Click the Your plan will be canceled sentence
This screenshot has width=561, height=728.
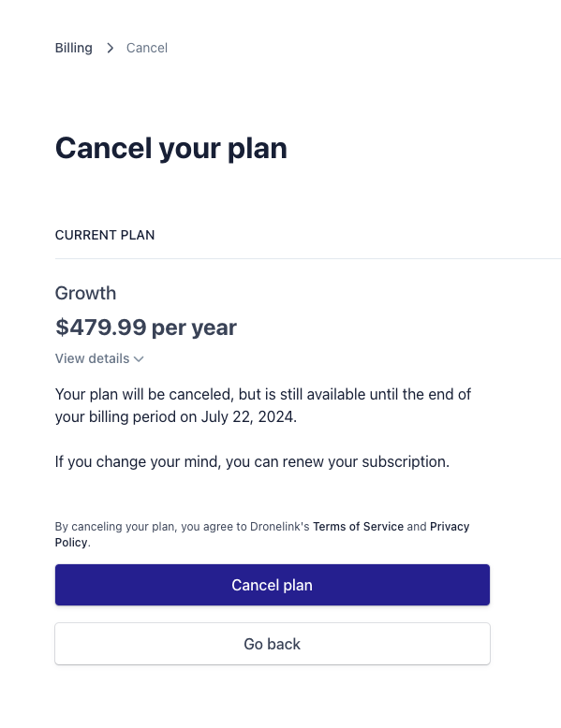tap(263, 405)
